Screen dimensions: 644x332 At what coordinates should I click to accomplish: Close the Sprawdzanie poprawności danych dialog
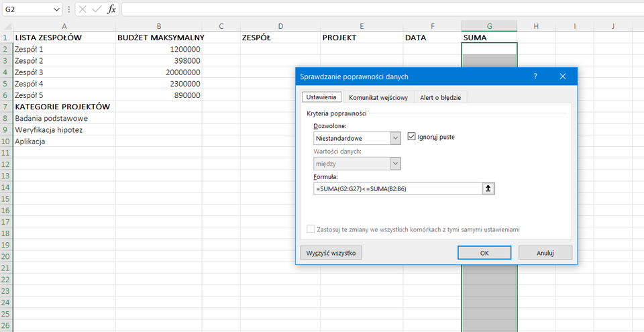click(564, 76)
